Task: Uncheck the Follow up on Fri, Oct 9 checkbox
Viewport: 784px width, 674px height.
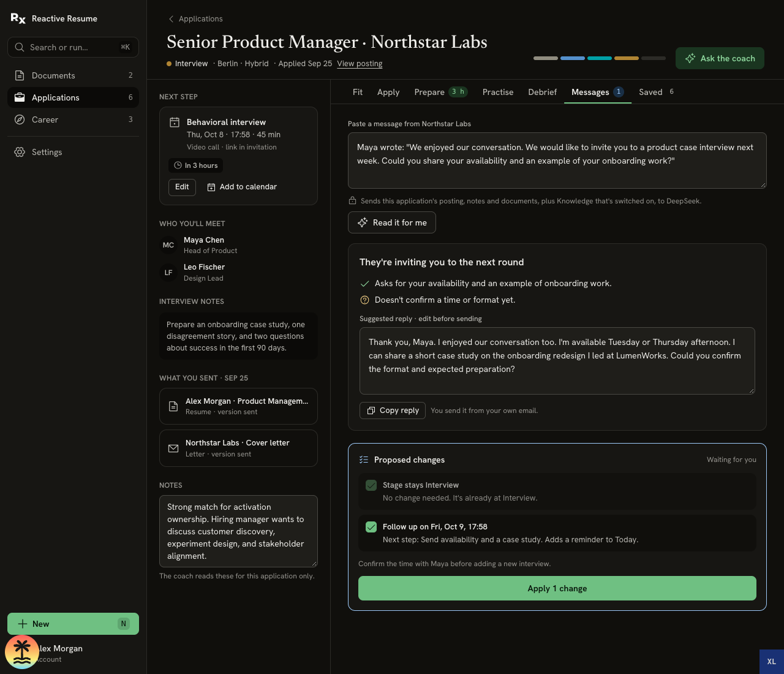Action: 371,527
